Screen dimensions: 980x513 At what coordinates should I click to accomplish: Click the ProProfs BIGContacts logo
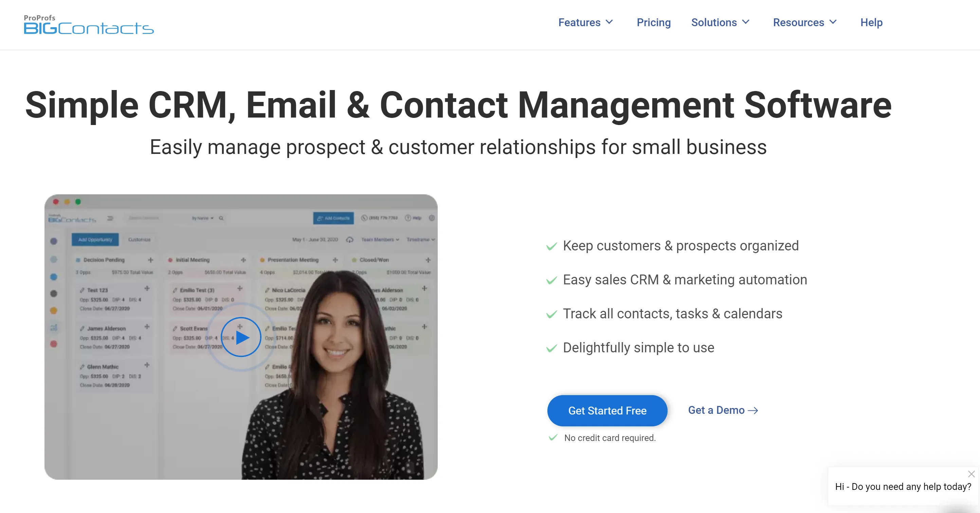point(89,24)
